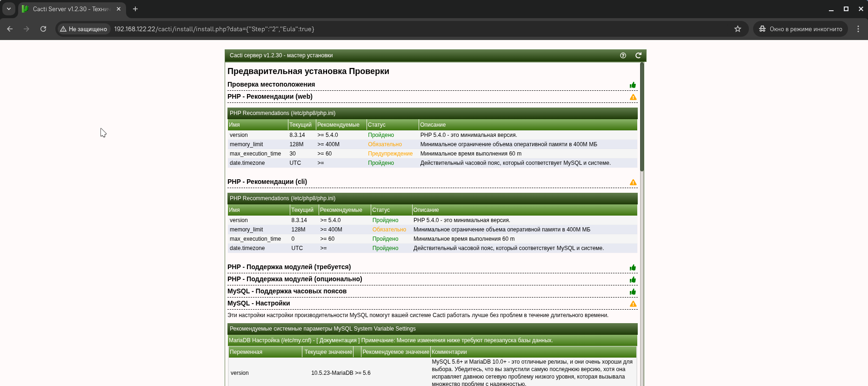Select the web version Пройдено status
868x386 pixels.
[x=381, y=135]
